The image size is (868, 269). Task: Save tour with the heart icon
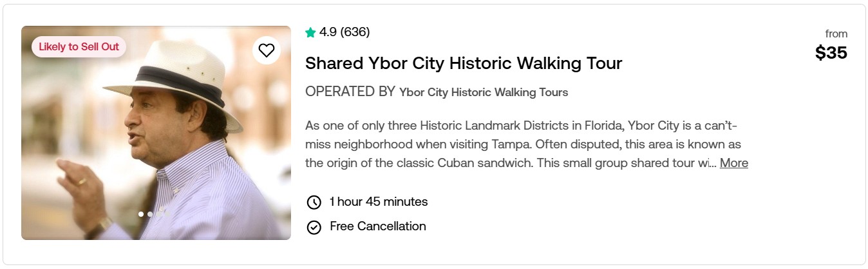[266, 50]
